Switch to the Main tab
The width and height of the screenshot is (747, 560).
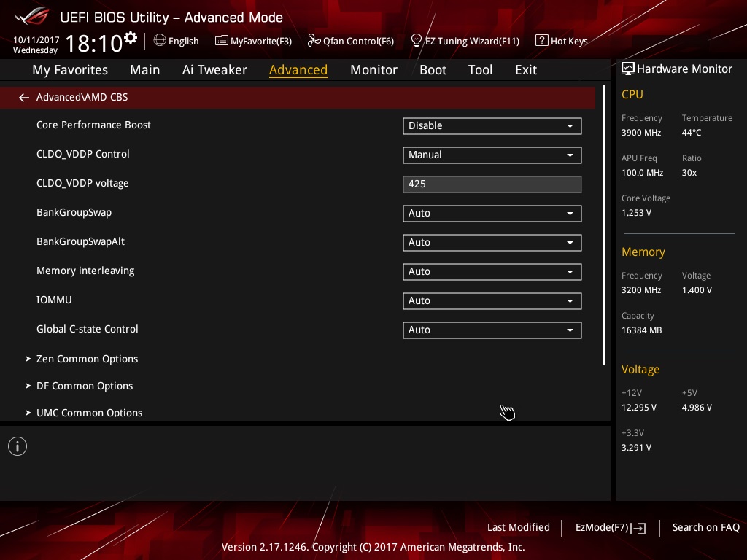(145, 70)
